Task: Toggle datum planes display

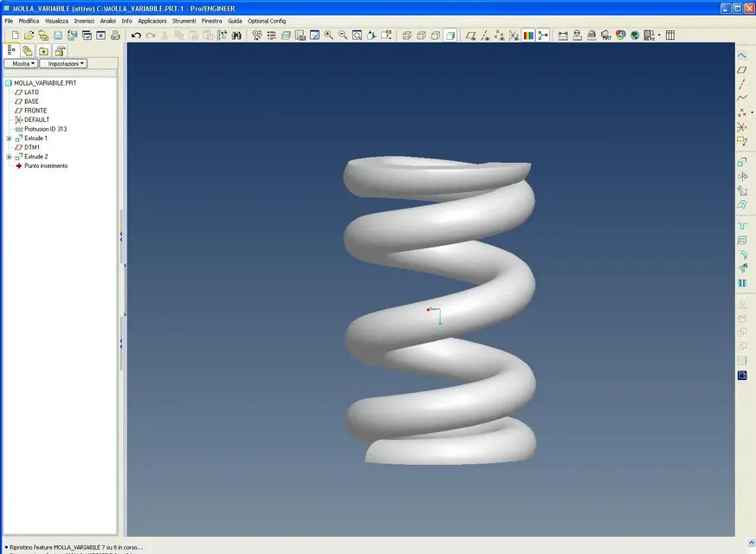Action: point(470,35)
